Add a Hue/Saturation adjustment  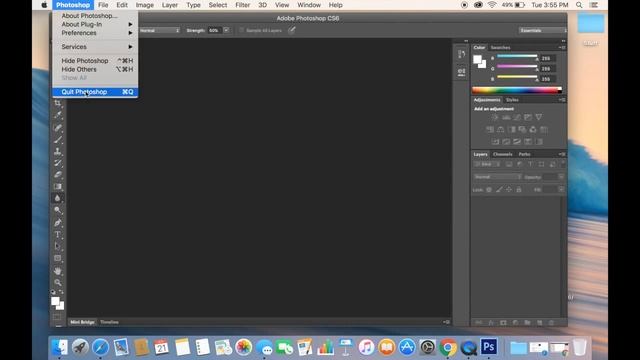490,129
